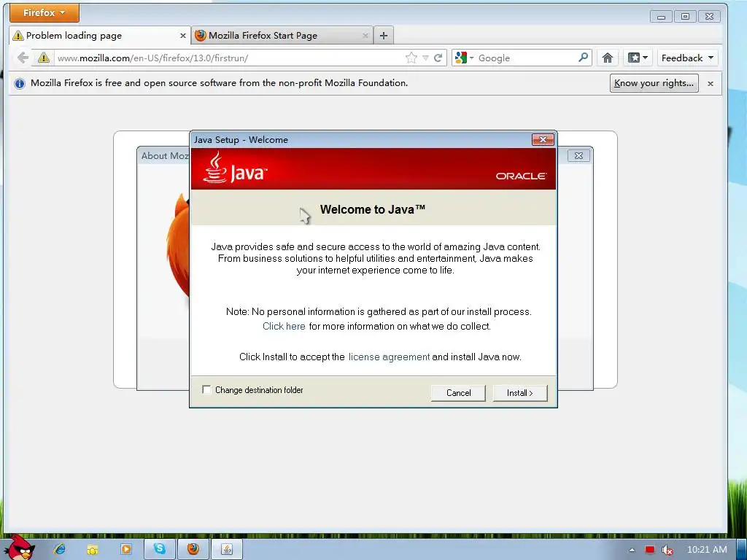Click the info icon in notification bar

(x=20, y=84)
